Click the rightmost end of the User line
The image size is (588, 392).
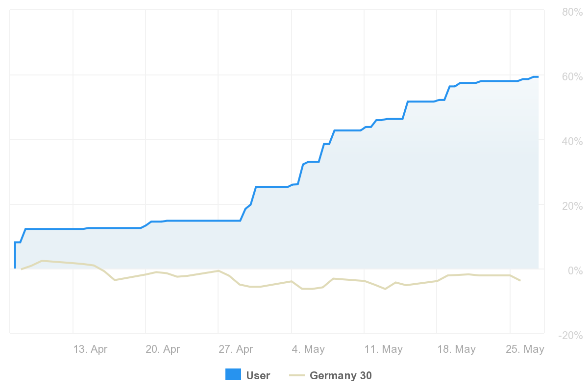(538, 77)
